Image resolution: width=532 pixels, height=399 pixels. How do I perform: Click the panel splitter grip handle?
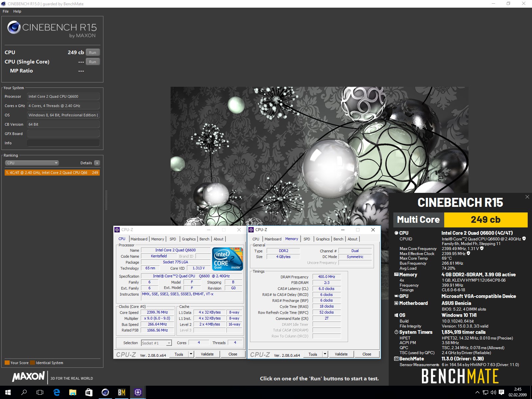tap(106, 200)
